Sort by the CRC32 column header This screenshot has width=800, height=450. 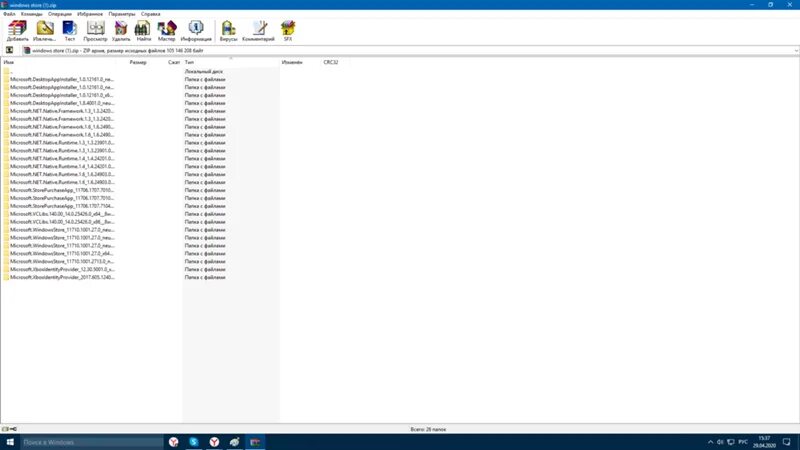tap(331, 62)
